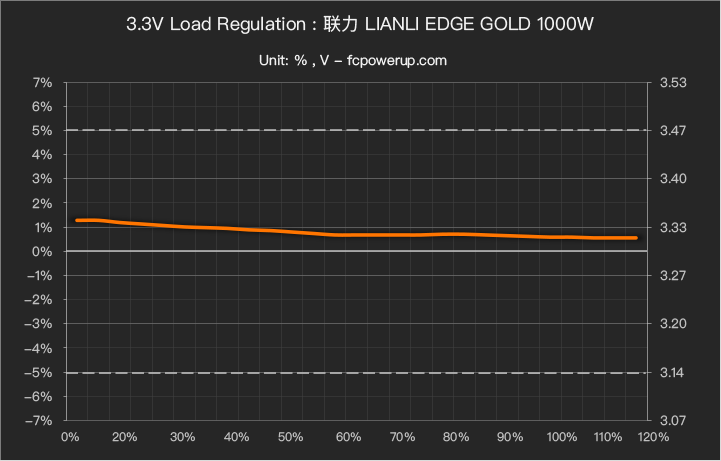This screenshot has height=461, width=721.
Task: Click the '3.33' right axis voltage label
Action: click(673, 228)
